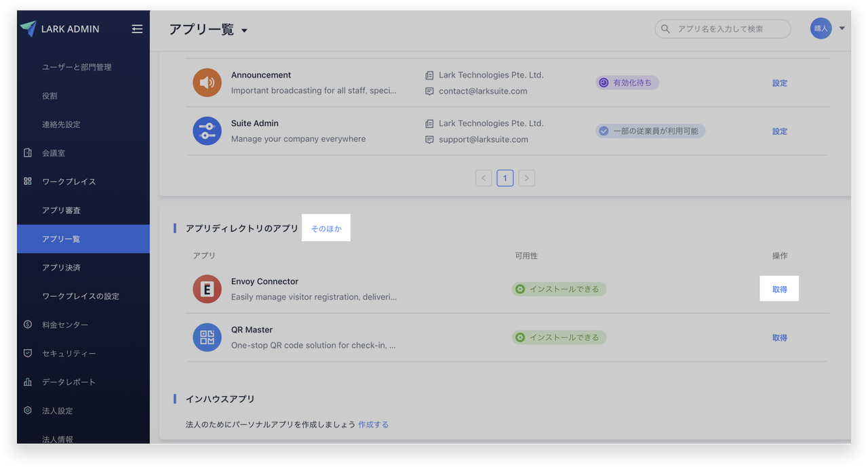Click the user avatar 晴人
The height and width of the screenshot is (467, 868).
(821, 28)
